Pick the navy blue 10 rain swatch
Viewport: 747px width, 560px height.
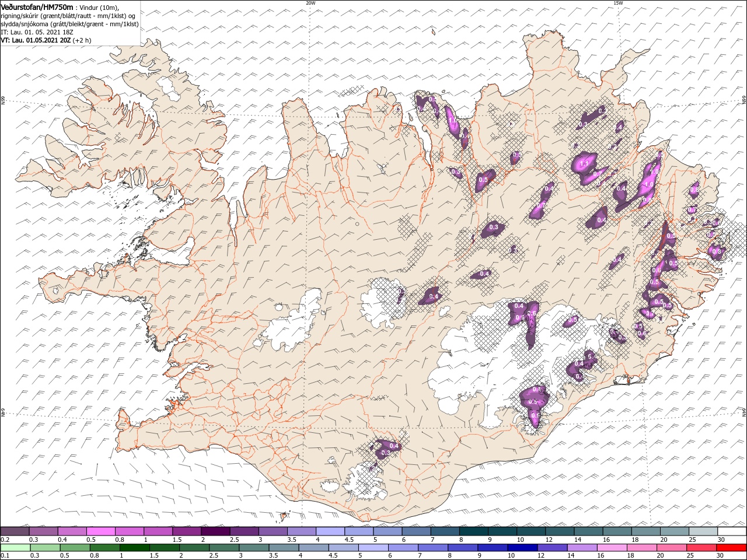point(523,548)
